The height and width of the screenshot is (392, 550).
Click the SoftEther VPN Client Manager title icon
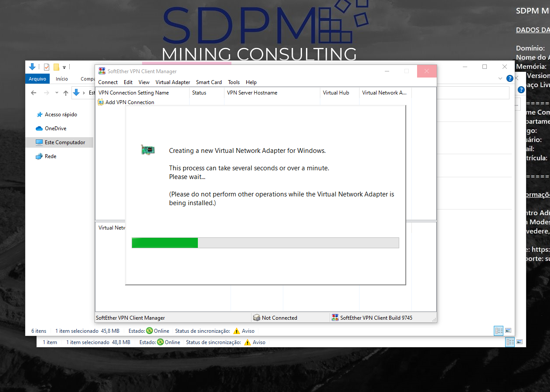[102, 71]
